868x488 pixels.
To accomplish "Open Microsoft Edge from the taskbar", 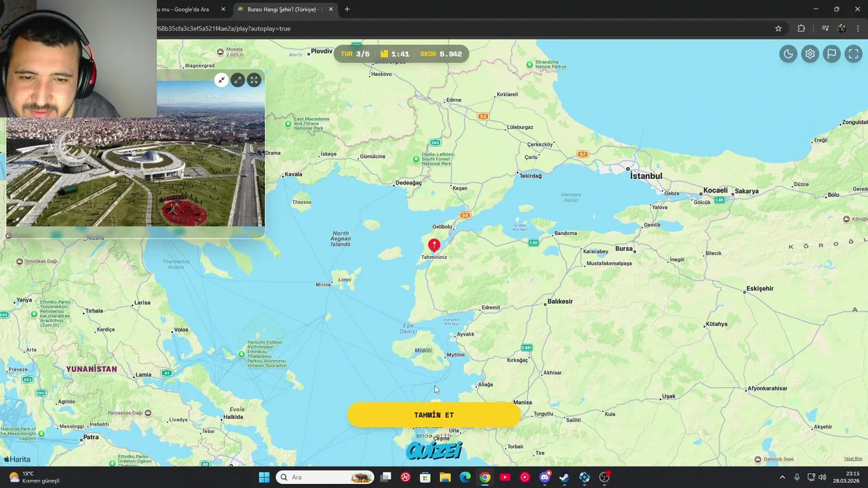I will [x=465, y=477].
